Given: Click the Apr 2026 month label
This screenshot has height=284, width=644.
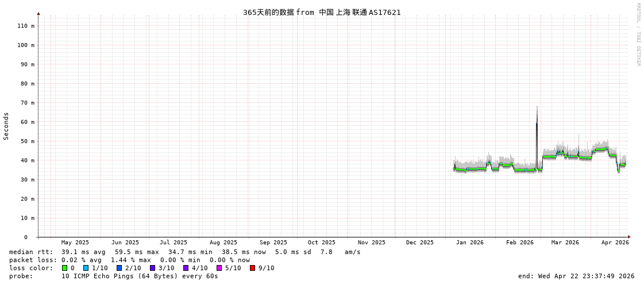Looking at the screenshot, I should coord(615,243).
